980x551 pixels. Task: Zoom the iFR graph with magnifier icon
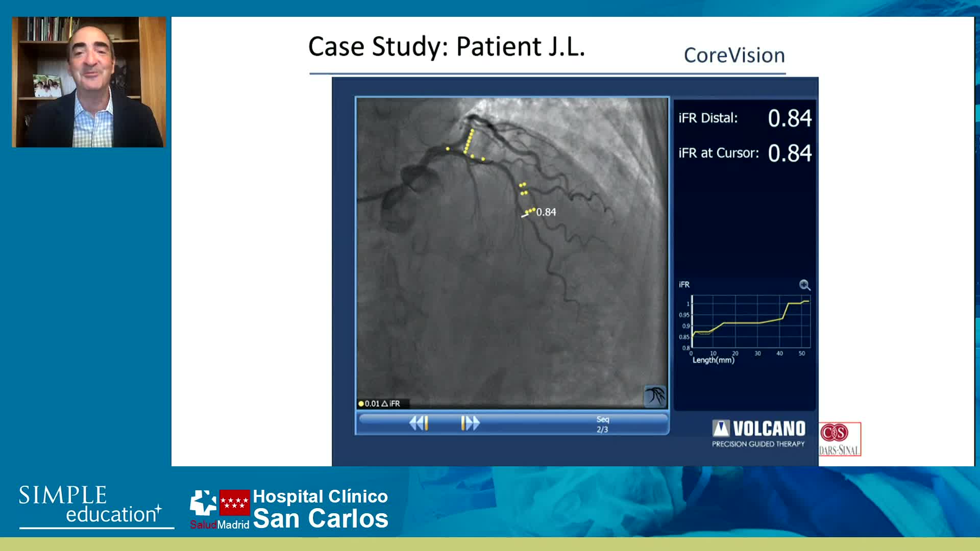pos(804,285)
